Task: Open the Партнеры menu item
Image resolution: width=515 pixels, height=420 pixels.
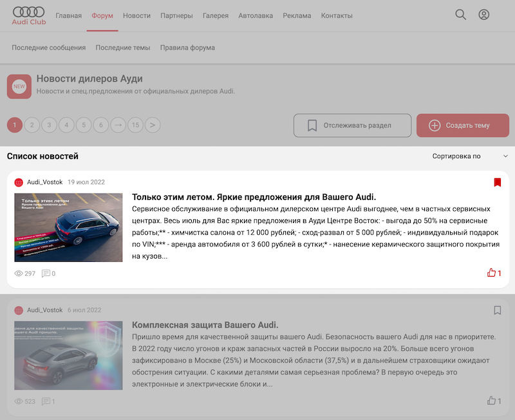Action: click(x=176, y=15)
